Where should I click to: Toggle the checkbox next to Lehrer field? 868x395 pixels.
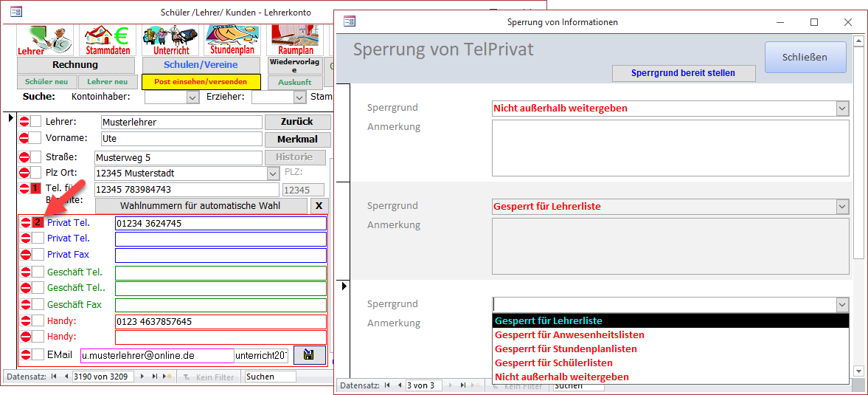coord(36,121)
